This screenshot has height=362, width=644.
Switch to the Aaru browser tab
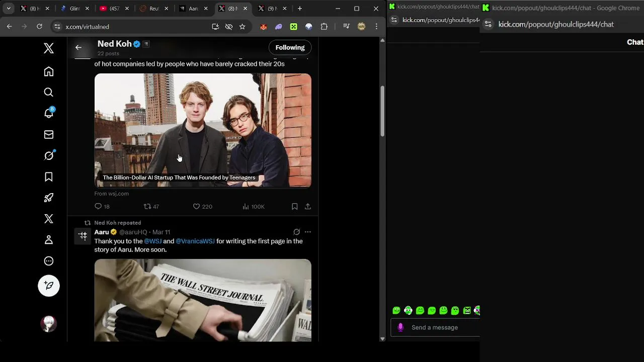[193, 9]
